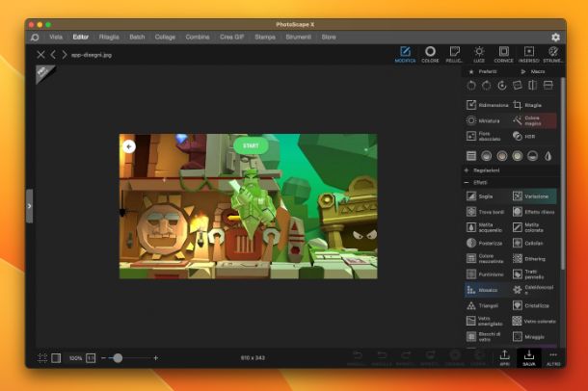Flip image vertically icon
This screenshot has width=588, height=391.
[x=548, y=86]
